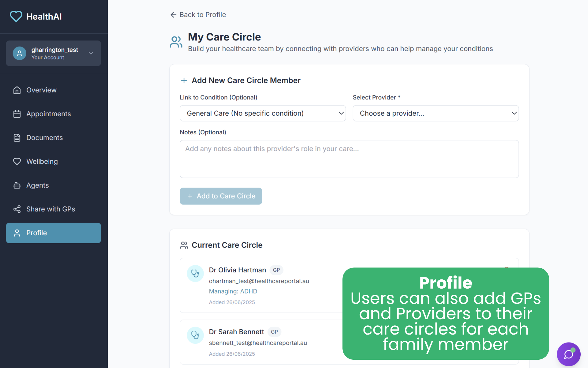
Task: Click the stethoscope icon beside Dr Olivia Hartman
Action: [x=195, y=273]
